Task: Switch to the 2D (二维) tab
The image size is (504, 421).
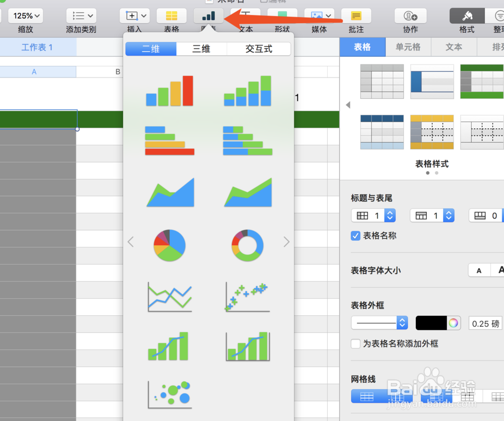Action: (151, 49)
